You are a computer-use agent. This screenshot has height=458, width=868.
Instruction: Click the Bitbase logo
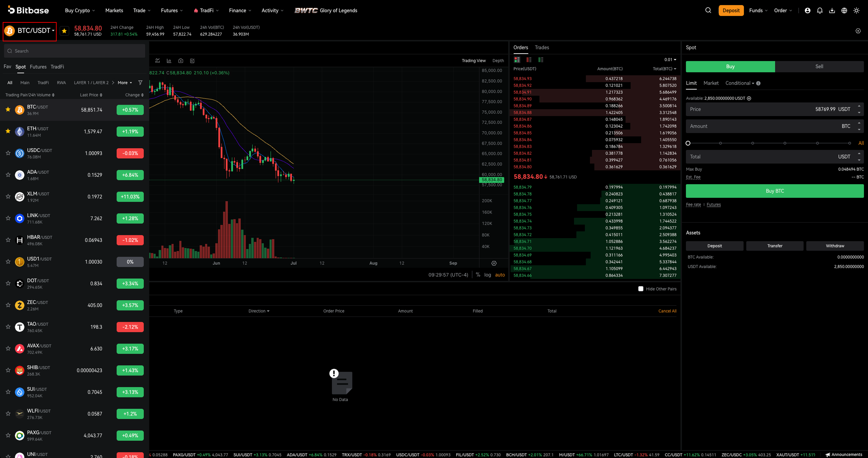pyautogui.click(x=28, y=10)
